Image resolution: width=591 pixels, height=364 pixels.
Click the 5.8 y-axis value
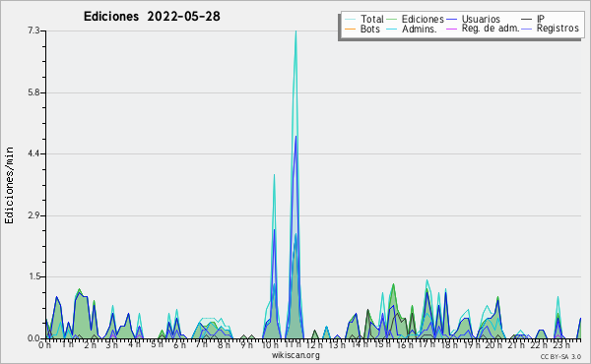click(33, 92)
